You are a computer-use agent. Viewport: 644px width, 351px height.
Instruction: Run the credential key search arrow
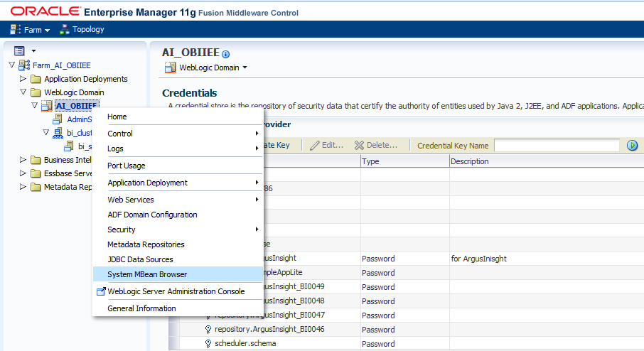pyautogui.click(x=633, y=146)
